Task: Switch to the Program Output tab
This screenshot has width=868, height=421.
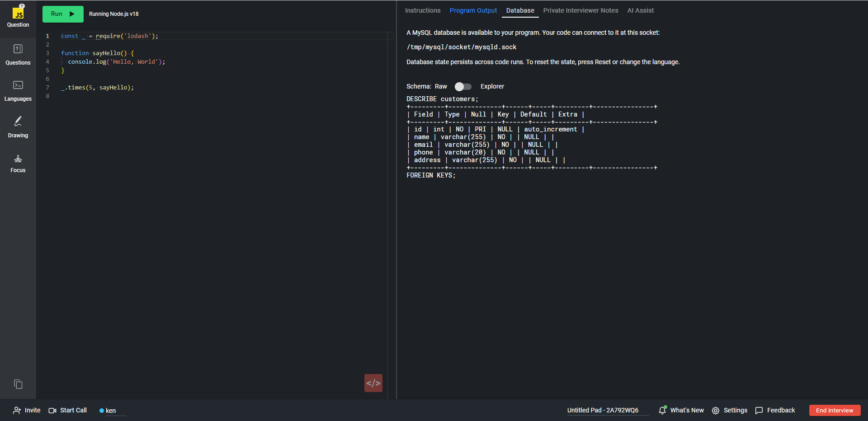Action: click(473, 10)
